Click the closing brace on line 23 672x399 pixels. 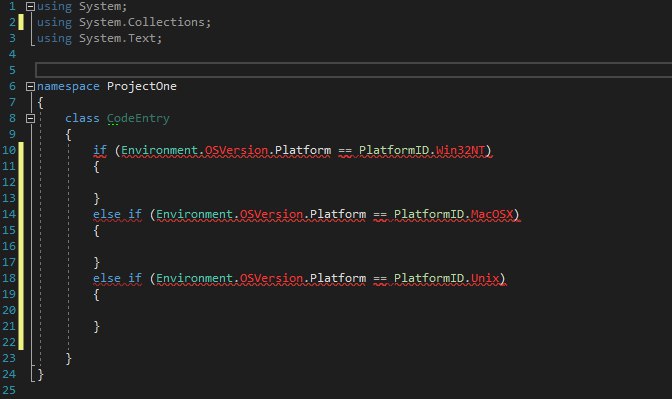pyautogui.click(x=68, y=358)
